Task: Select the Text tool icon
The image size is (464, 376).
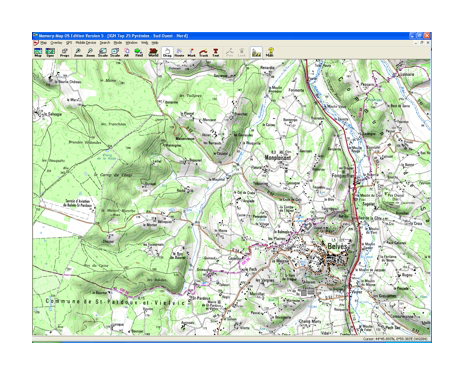Action: click(x=216, y=52)
